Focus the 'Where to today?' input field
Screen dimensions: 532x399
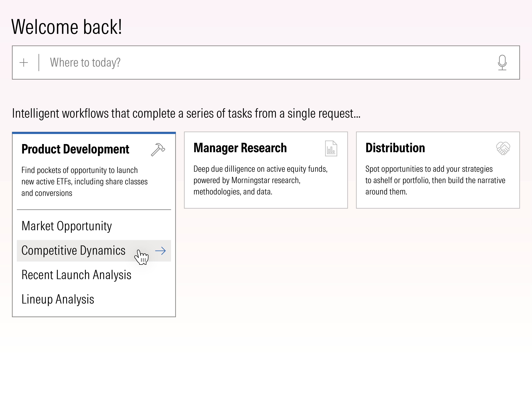coord(266,62)
